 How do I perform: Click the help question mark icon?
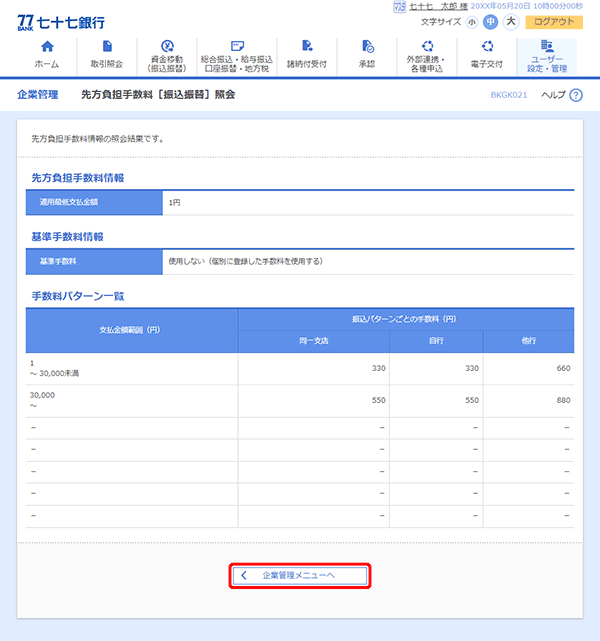coord(575,95)
